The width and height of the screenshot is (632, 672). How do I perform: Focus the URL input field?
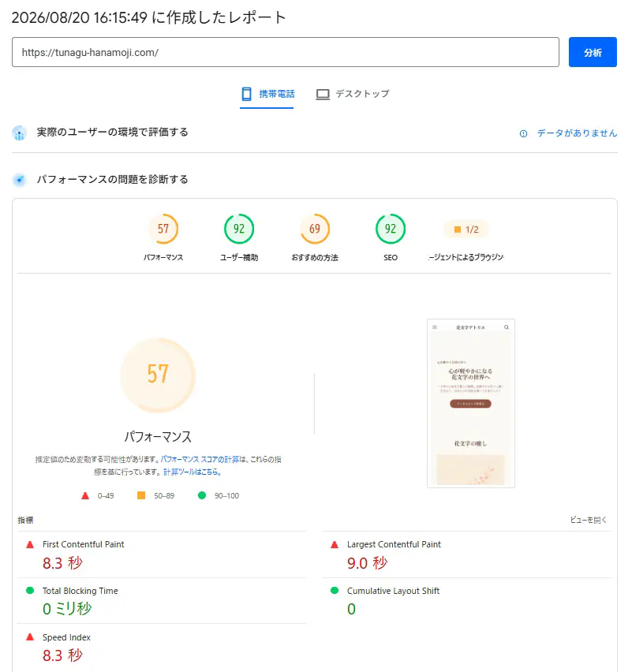285,52
